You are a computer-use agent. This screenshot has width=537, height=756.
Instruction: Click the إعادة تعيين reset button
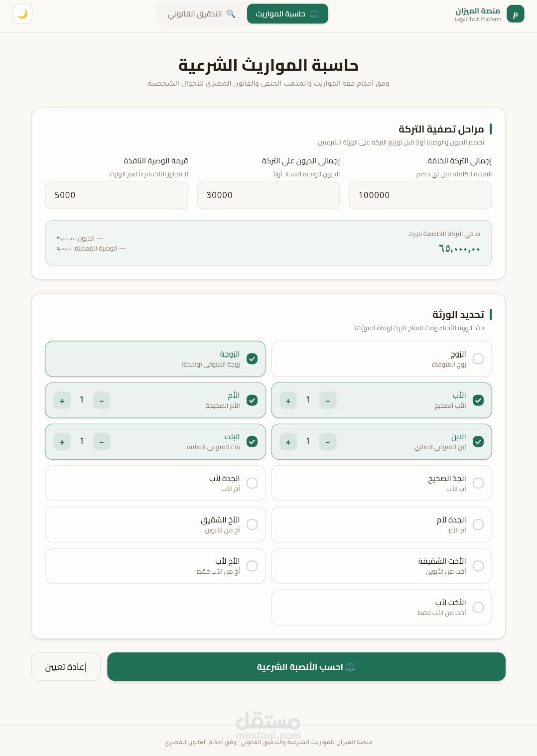(66, 666)
